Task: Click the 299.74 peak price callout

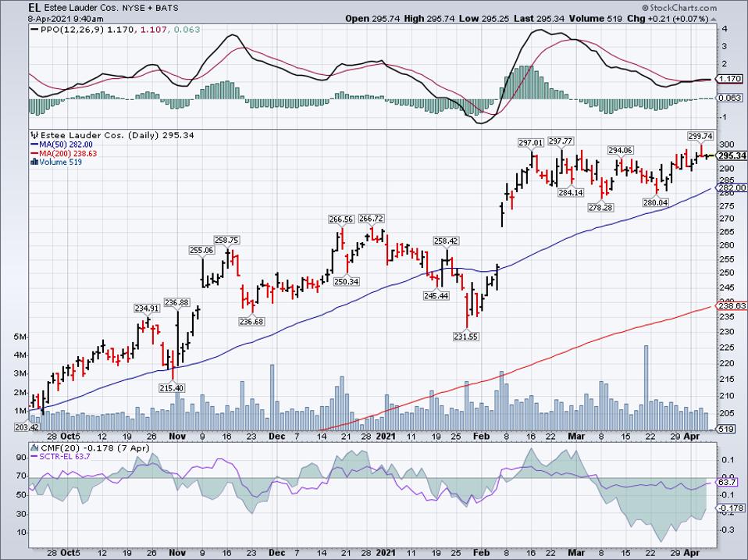Action: pyautogui.click(x=700, y=136)
